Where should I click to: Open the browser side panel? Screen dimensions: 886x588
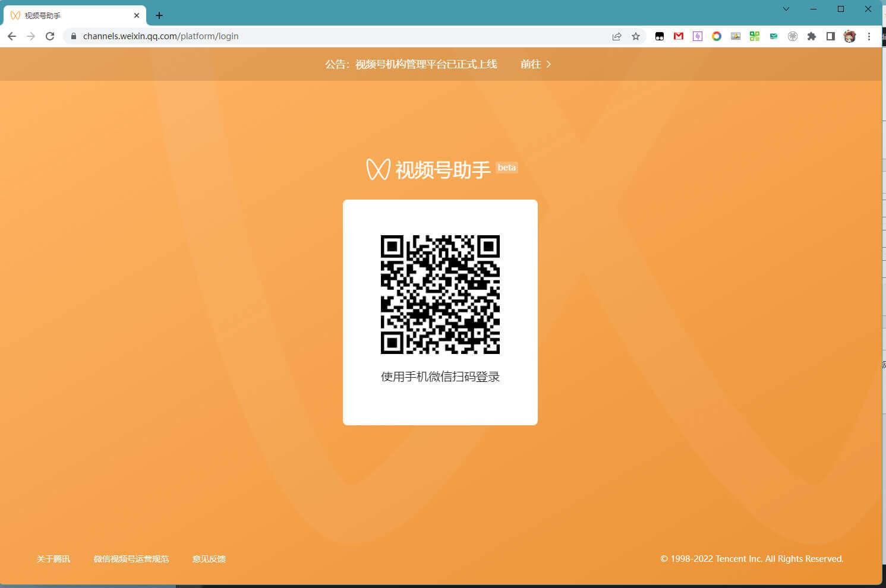(x=831, y=36)
